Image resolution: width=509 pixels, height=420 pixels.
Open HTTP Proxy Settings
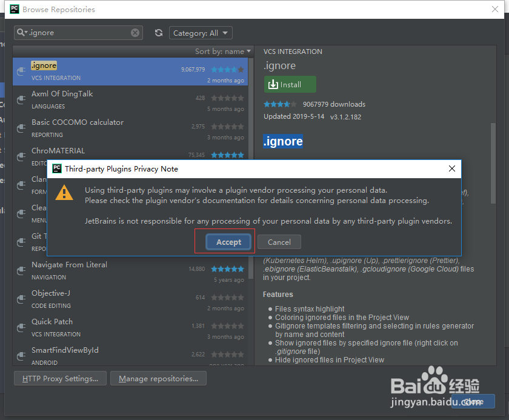(60, 378)
